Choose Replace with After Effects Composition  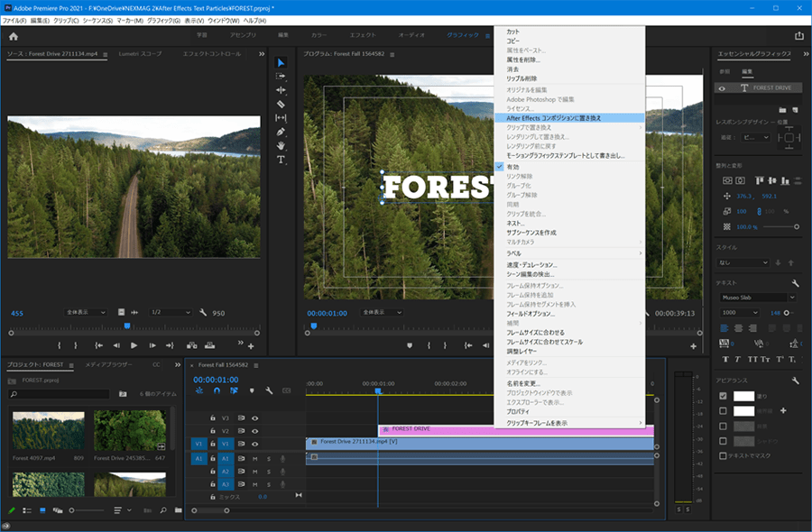(x=554, y=118)
